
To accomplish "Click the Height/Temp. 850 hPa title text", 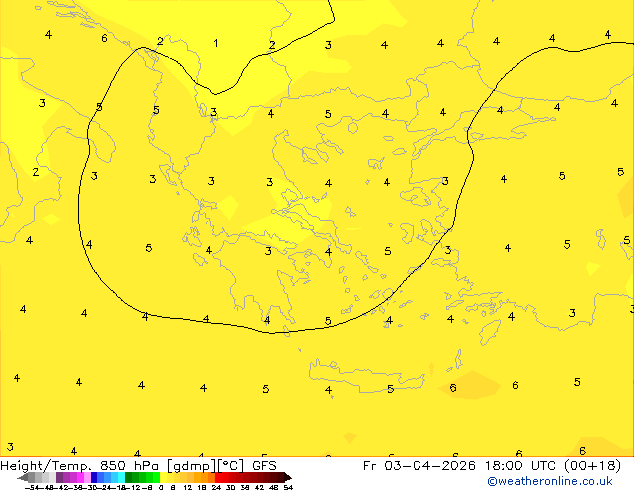I will coord(79,466).
